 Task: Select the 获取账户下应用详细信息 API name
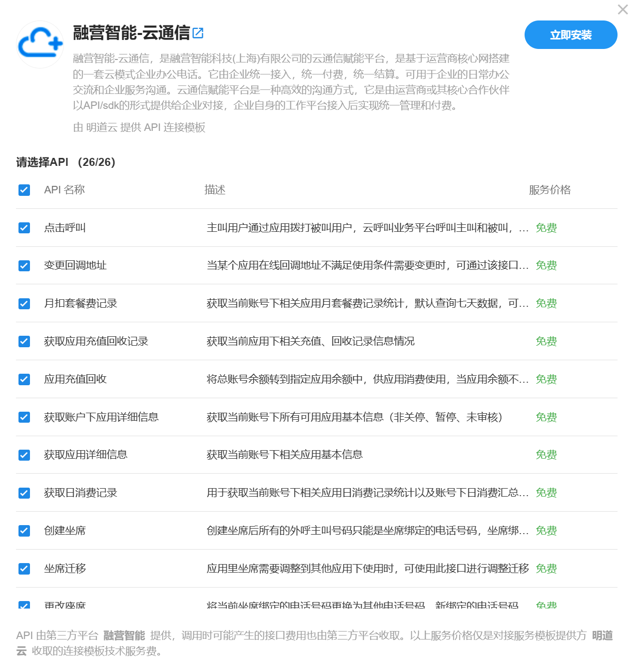click(x=101, y=417)
